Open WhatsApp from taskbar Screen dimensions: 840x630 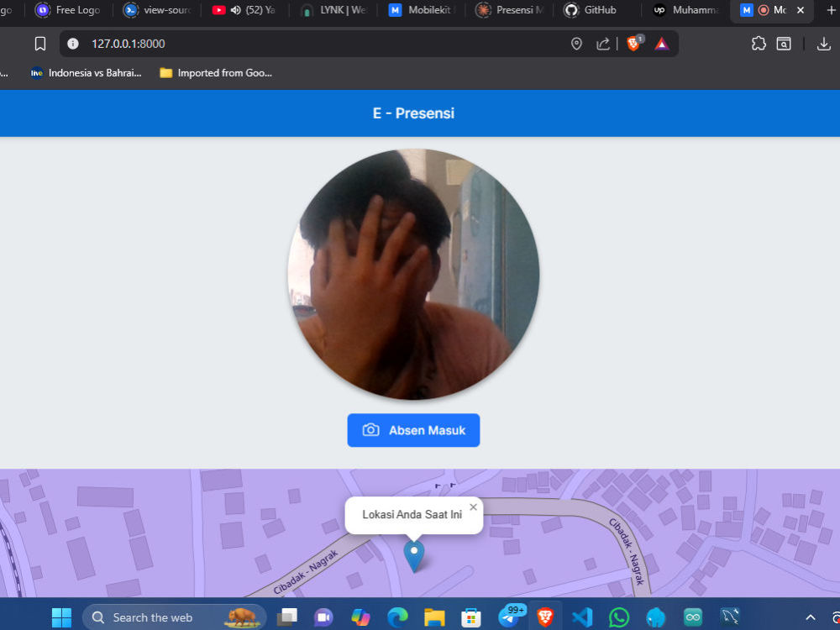click(x=619, y=617)
